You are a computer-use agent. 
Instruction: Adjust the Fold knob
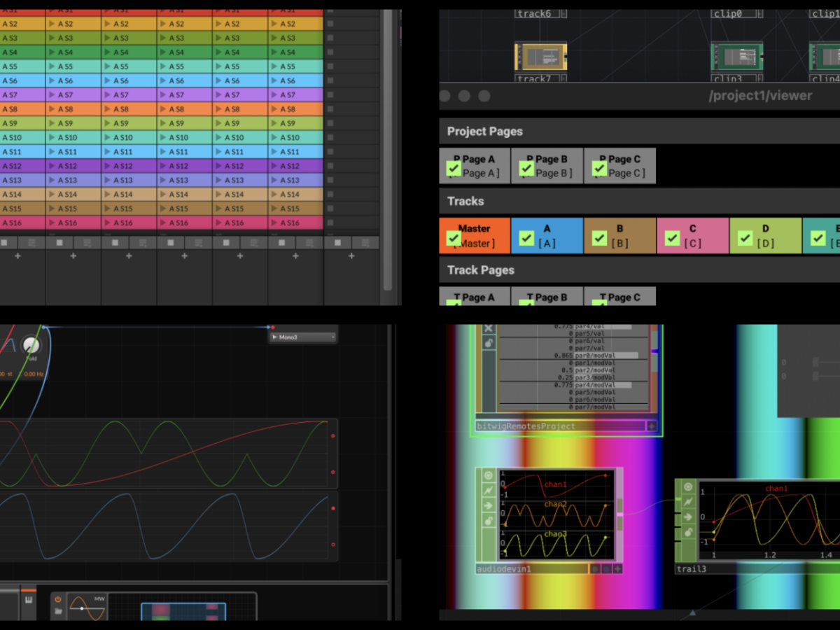[30, 344]
